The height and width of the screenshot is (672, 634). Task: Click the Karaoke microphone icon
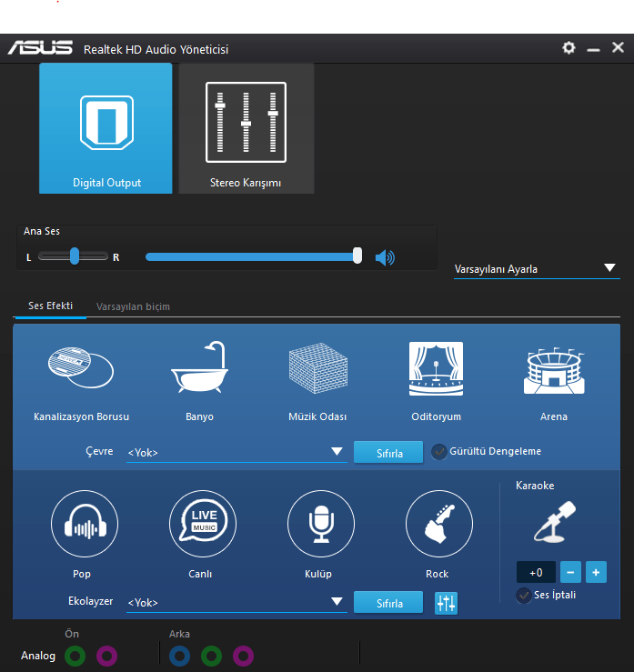(555, 522)
